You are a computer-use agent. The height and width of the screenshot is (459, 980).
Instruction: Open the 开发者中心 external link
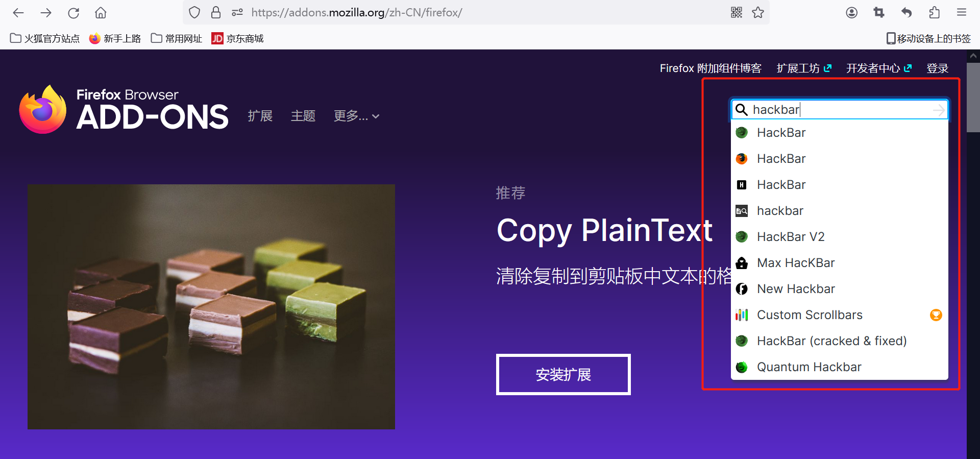[879, 68]
